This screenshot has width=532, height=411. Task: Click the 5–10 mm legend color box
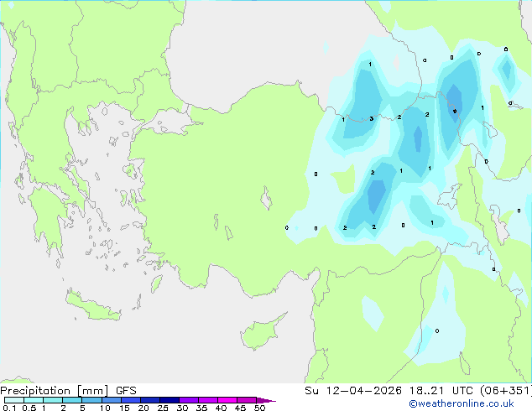coord(91,400)
